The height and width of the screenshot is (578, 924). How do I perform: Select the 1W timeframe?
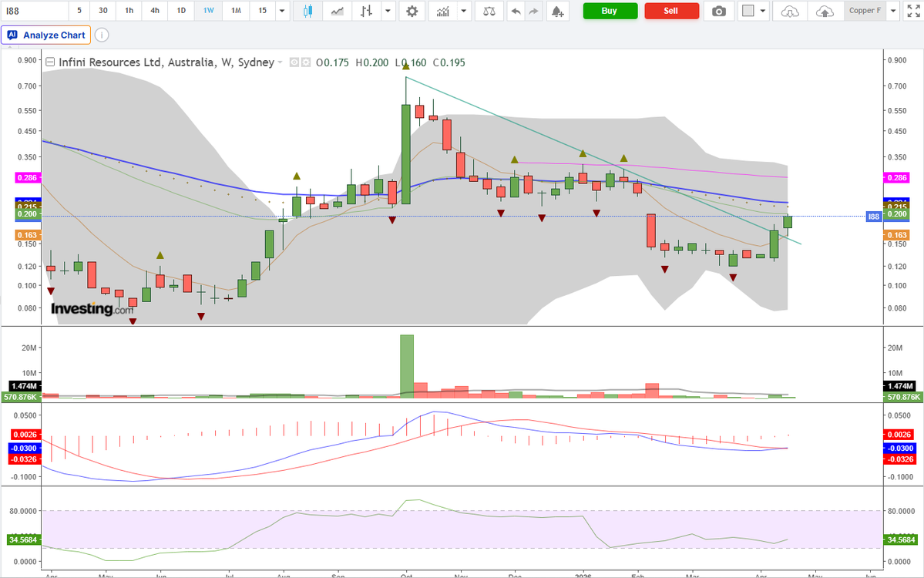[x=209, y=11]
